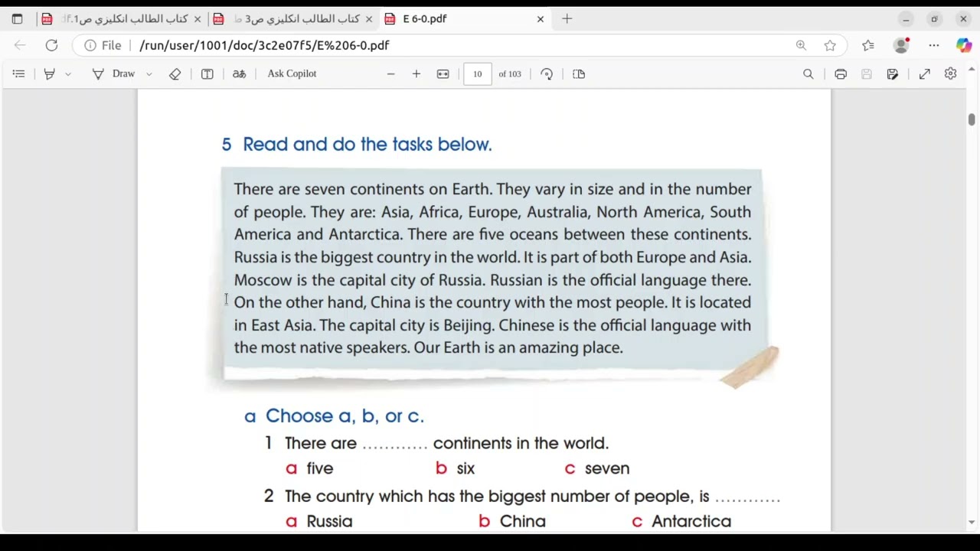Screen dimensions: 980x551
Task: Click answer option "Antarctica"
Action: click(691, 521)
